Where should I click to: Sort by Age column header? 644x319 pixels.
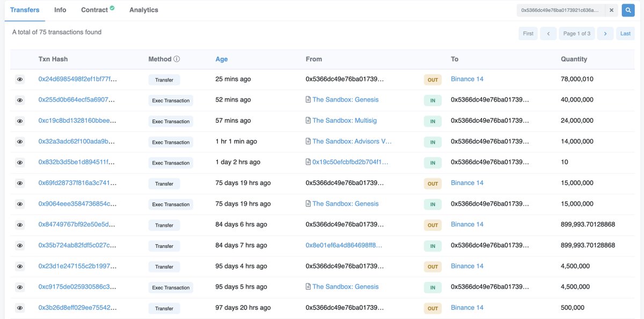point(222,59)
